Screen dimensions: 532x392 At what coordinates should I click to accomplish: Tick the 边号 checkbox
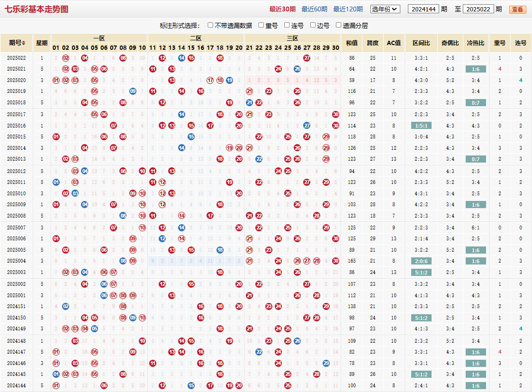tap(313, 25)
